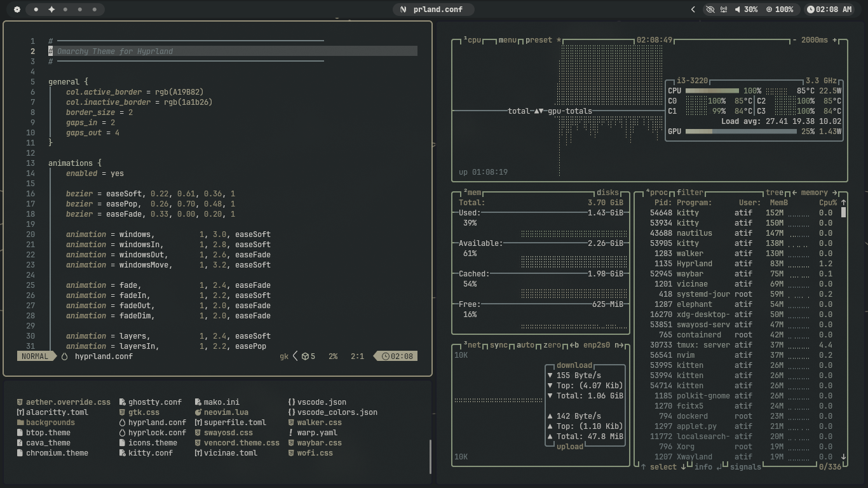This screenshot has height=488, width=868.
Task: Open hyprland.conf in file list
Action: (153, 423)
